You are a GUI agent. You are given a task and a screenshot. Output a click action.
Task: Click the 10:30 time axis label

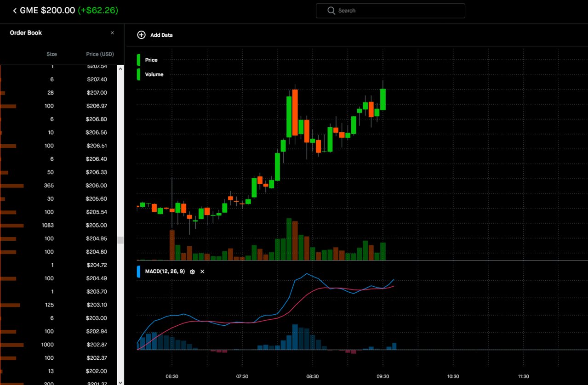(453, 377)
